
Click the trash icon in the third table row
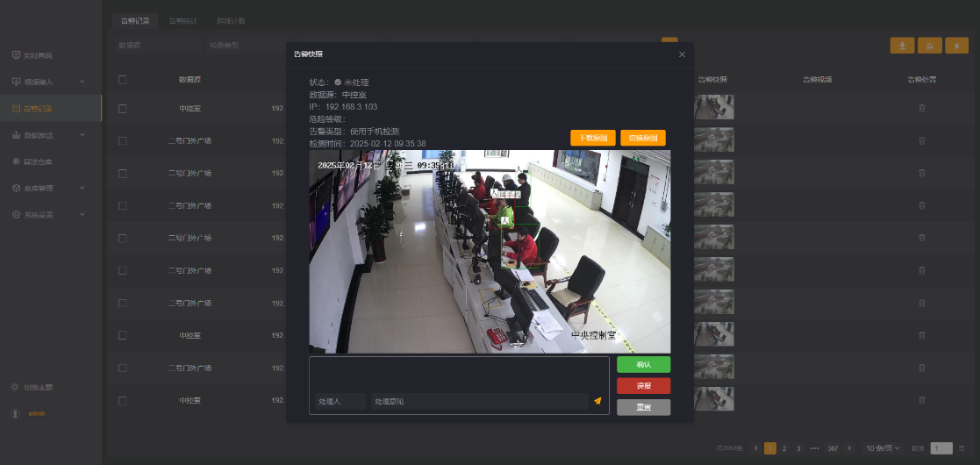coord(922,173)
